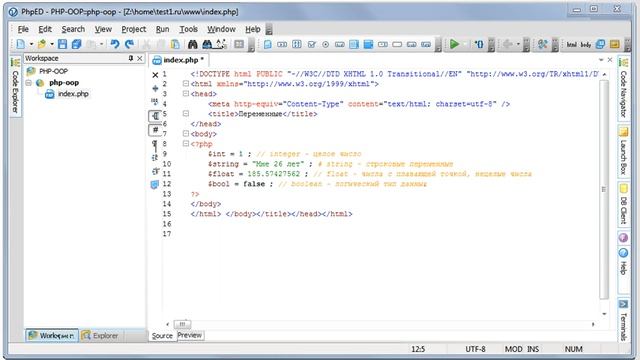640x360 pixels.
Task: Click the Replace text icon
Action: (x=221, y=44)
